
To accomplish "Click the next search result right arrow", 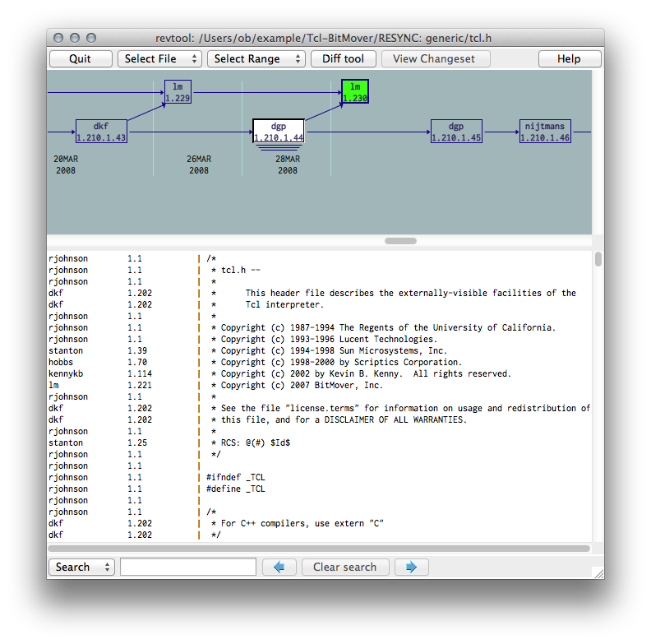I will point(411,567).
